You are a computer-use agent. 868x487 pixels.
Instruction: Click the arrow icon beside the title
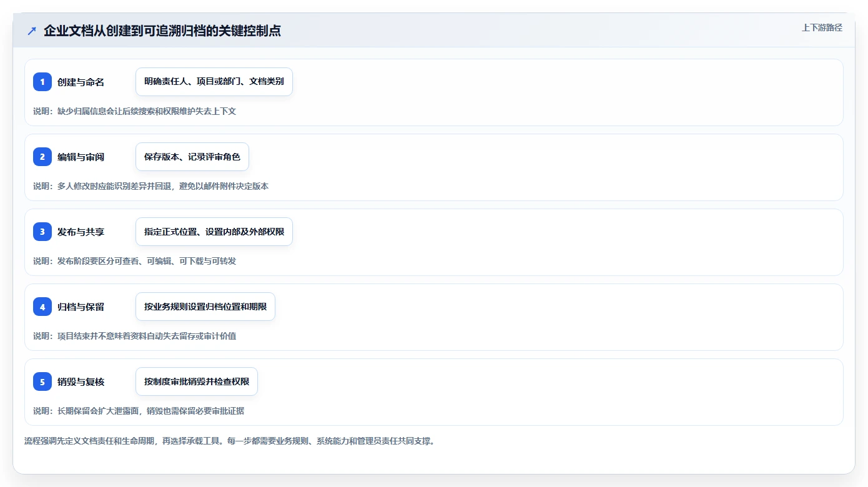click(32, 31)
